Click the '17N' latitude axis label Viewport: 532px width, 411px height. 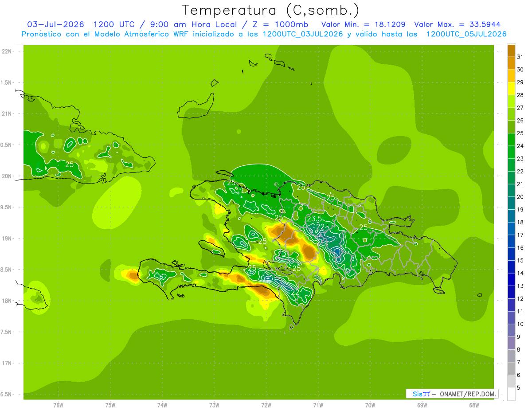coord(6,363)
